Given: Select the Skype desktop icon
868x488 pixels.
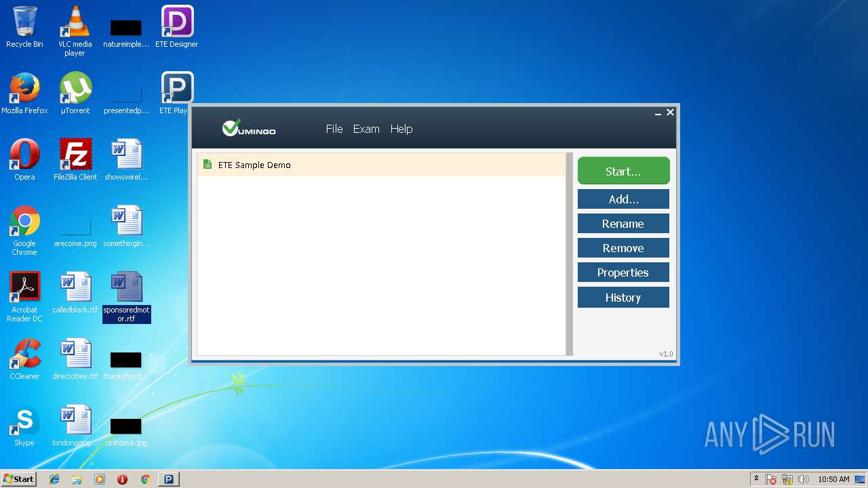Looking at the screenshot, I should point(24,426).
